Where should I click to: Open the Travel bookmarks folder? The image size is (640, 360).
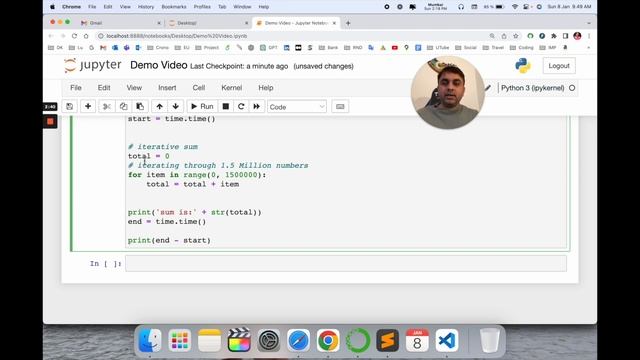coord(493,48)
